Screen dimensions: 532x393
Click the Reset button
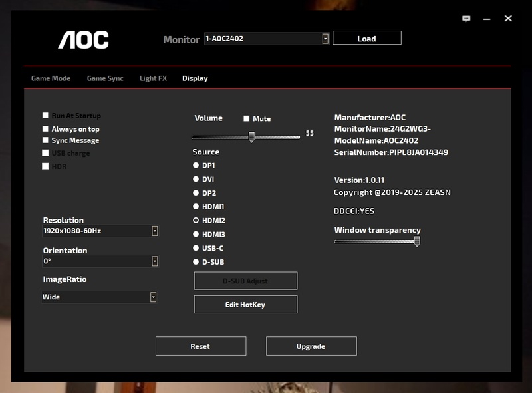coord(201,346)
